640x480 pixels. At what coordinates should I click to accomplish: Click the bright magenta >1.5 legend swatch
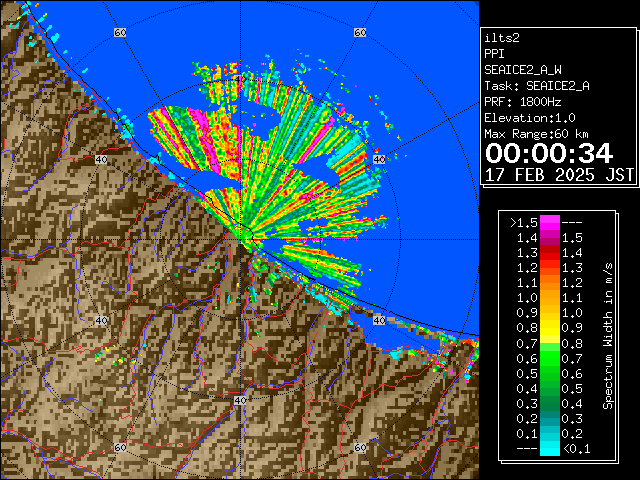coord(550,223)
